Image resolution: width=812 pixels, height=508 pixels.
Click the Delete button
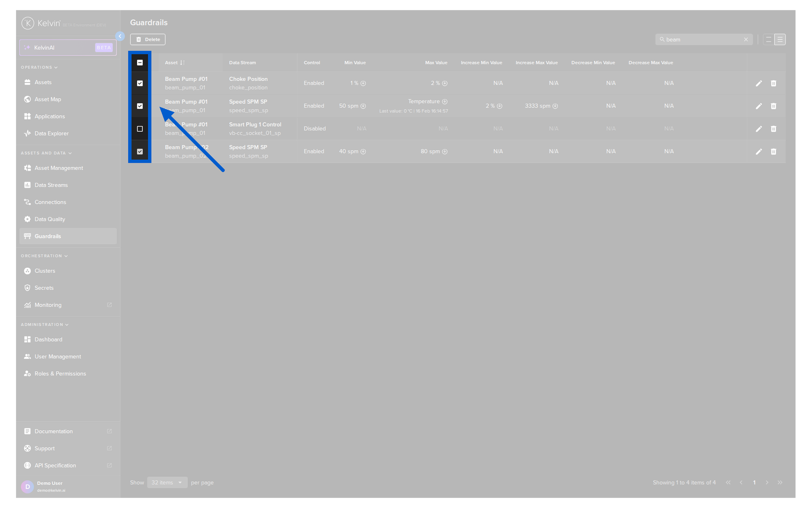pos(148,39)
